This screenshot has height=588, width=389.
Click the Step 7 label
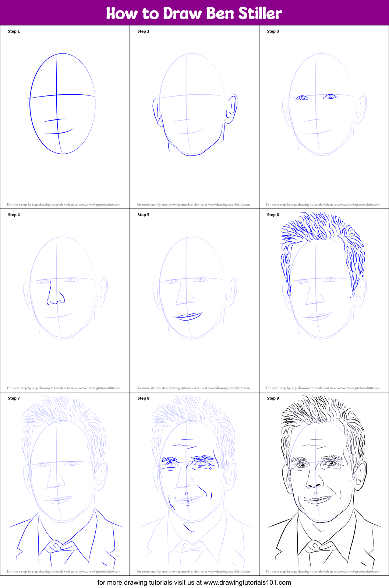pyautogui.click(x=14, y=398)
